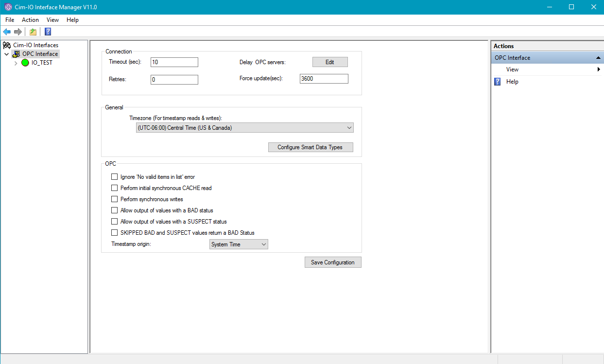Allow output of values with SUSPECT status

click(x=115, y=222)
